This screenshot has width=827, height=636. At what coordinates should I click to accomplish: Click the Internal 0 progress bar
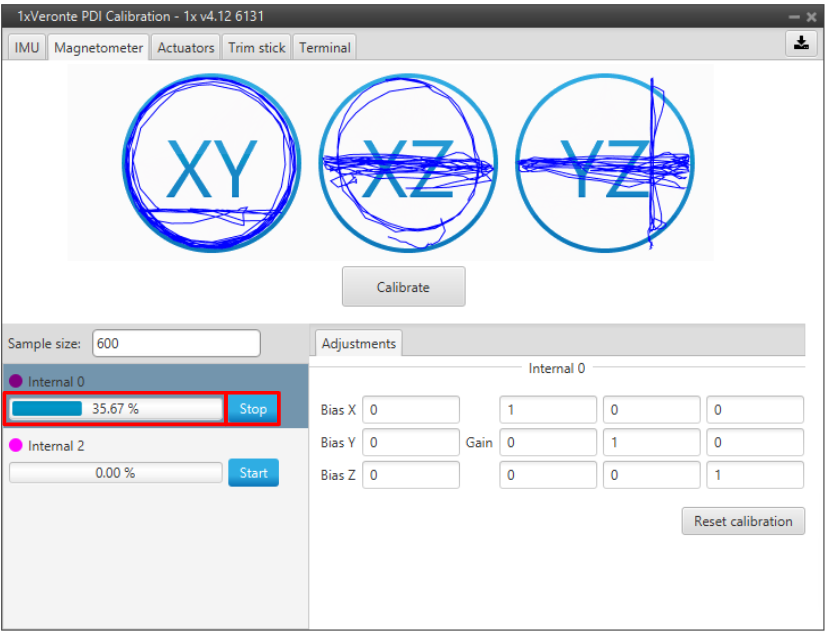tap(116, 408)
